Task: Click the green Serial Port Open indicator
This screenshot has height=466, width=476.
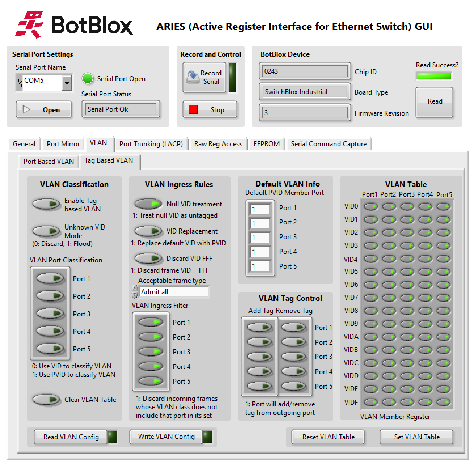Action: [88, 79]
